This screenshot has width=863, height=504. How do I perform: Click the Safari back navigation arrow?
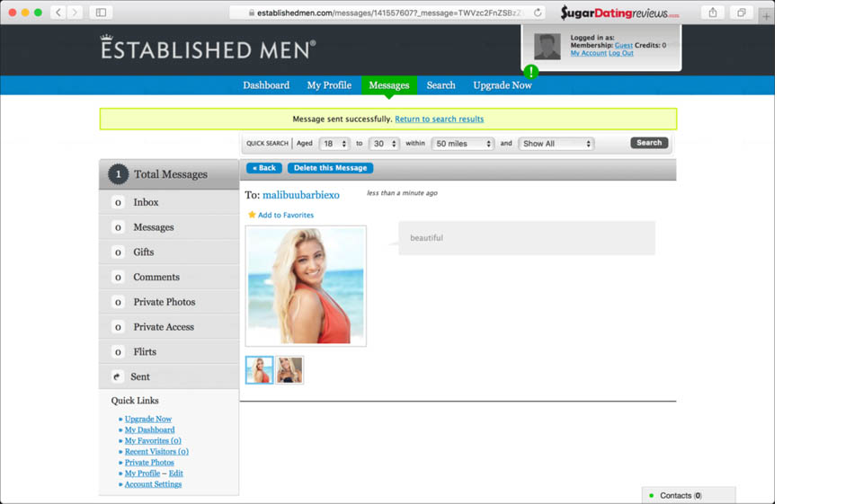tap(58, 13)
